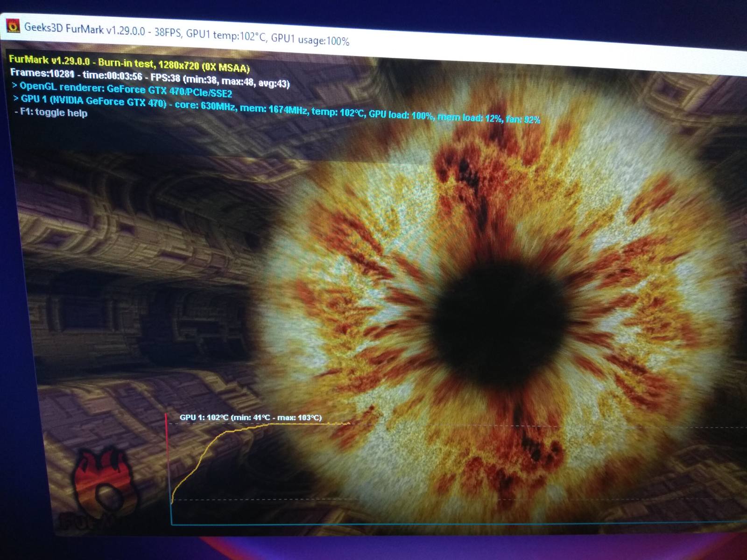747x560 pixels.
Task: Select the yellow 'Burn-in test, 1280x720' line
Action: [x=129, y=63]
